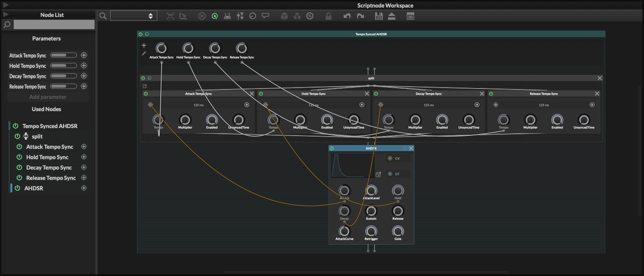Open the toolbar zoom/search combo box
The image size is (644, 276).
point(134,16)
